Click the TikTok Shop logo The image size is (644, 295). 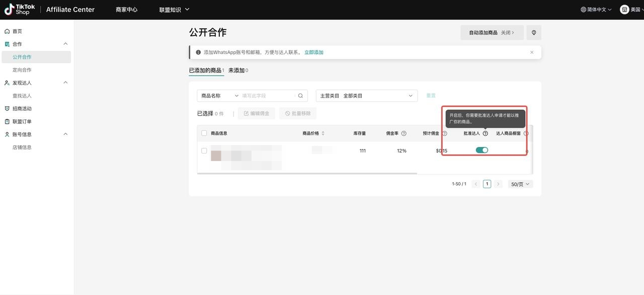[20, 10]
